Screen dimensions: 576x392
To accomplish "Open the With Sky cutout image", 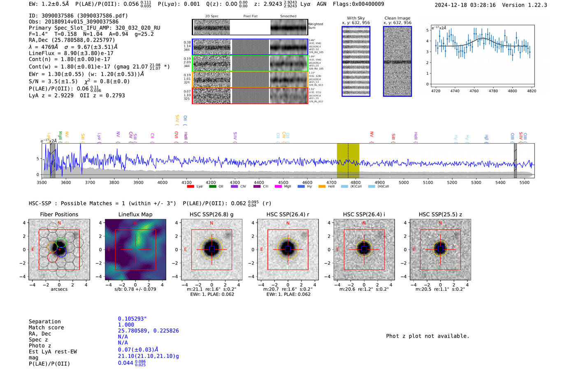I will (356, 61).
